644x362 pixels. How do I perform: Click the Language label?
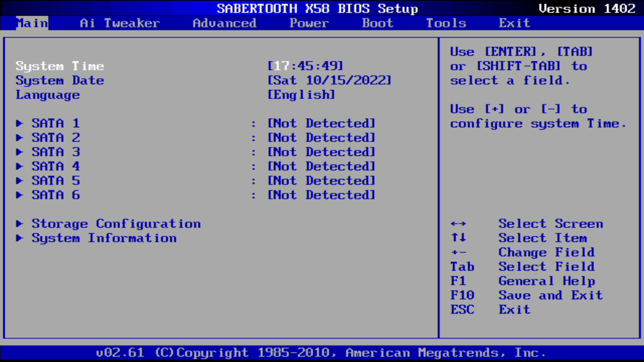[x=48, y=95]
